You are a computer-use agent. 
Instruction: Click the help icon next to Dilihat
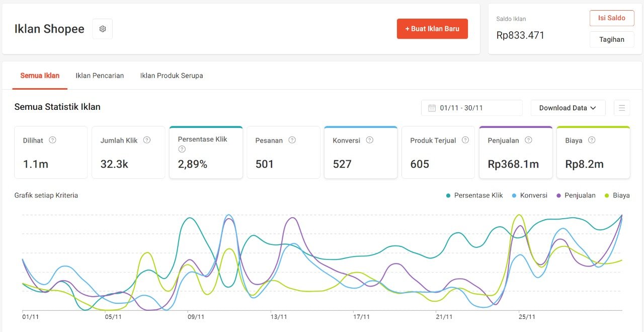(52, 140)
